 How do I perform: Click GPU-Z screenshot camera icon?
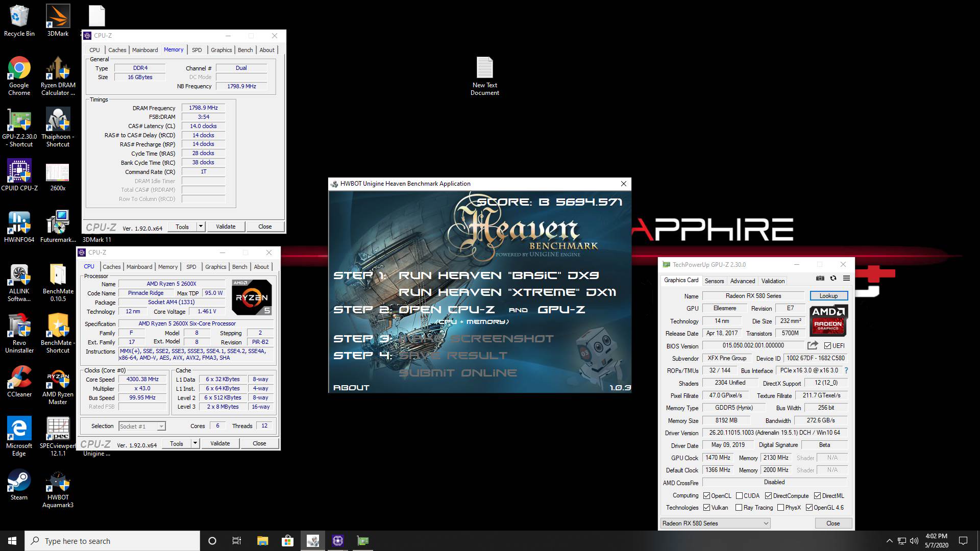point(820,279)
